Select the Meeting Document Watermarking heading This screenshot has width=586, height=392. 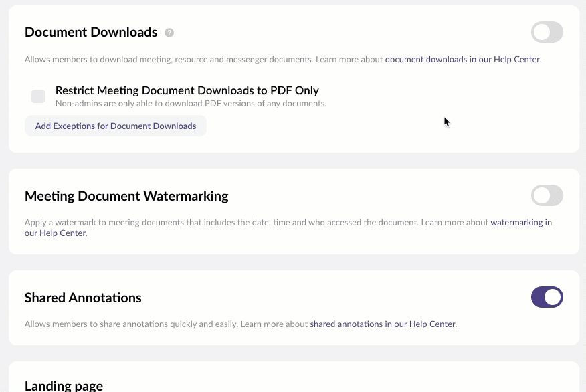[x=126, y=196]
